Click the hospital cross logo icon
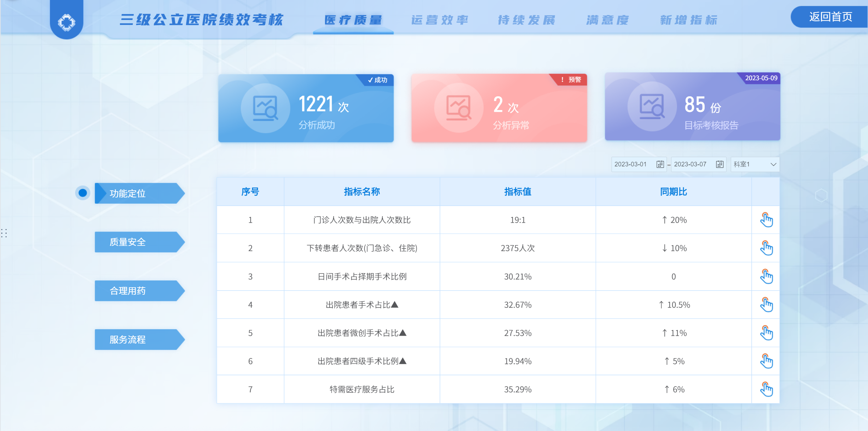Screen dimensions: 868x431 [x=67, y=22]
